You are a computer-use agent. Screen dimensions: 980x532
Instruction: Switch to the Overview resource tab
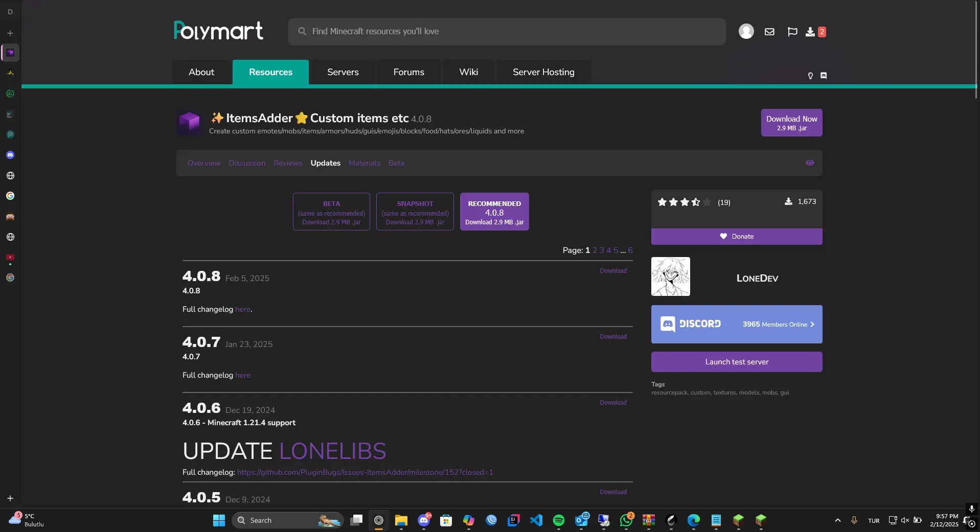click(x=204, y=163)
